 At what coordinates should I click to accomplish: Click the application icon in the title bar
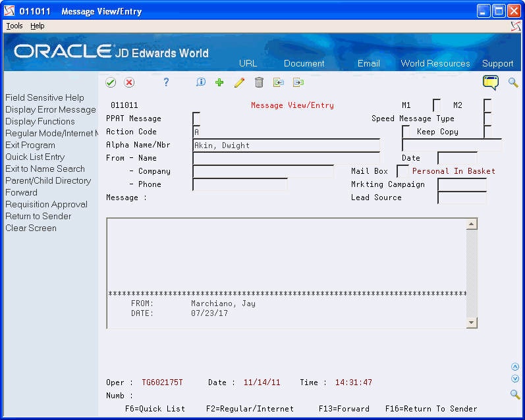(9, 11)
